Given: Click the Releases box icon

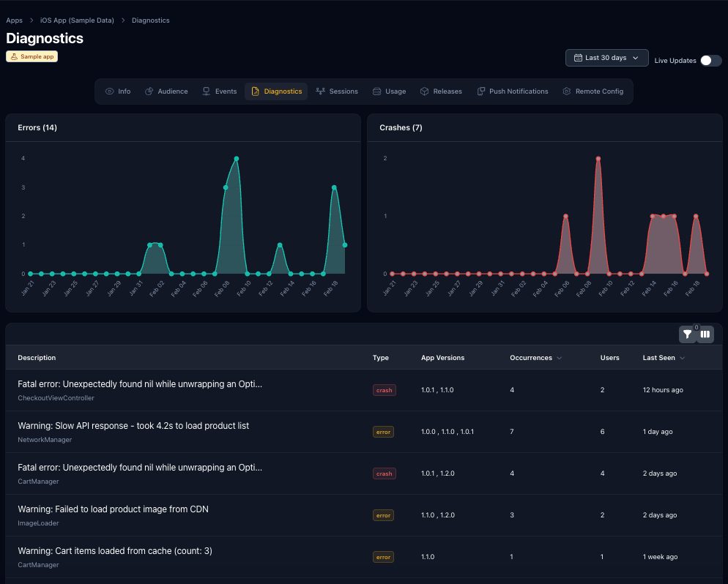Looking at the screenshot, I should coord(424,91).
